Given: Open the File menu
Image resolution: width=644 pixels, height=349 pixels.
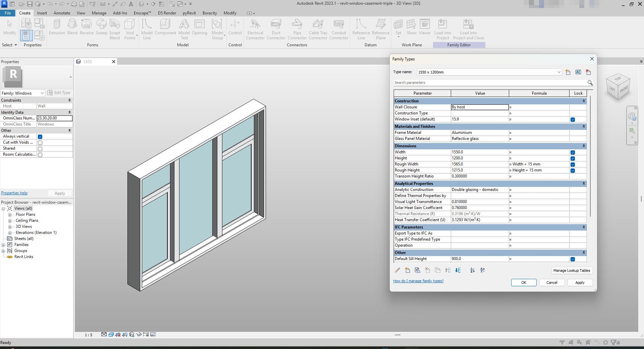Looking at the screenshot, I should pos(8,13).
